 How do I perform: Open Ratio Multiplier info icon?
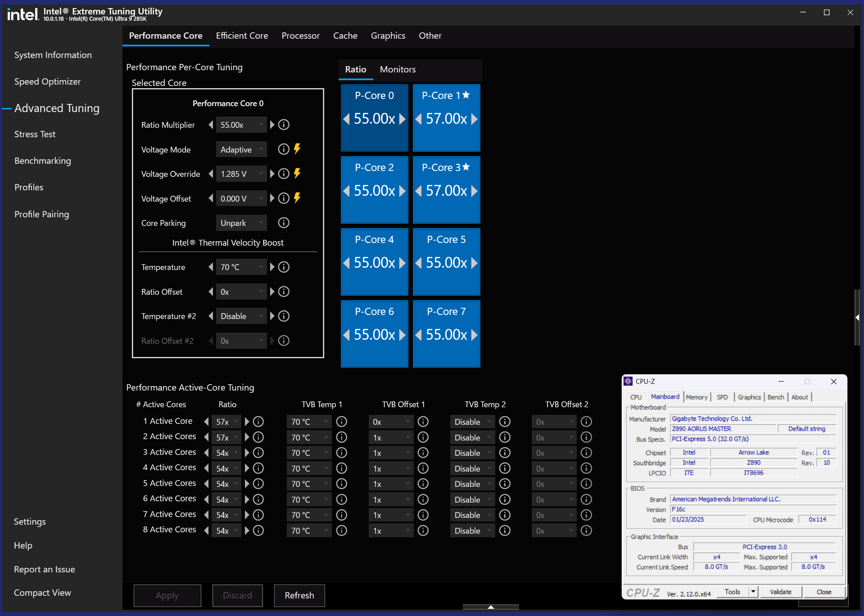click(284, 125)
